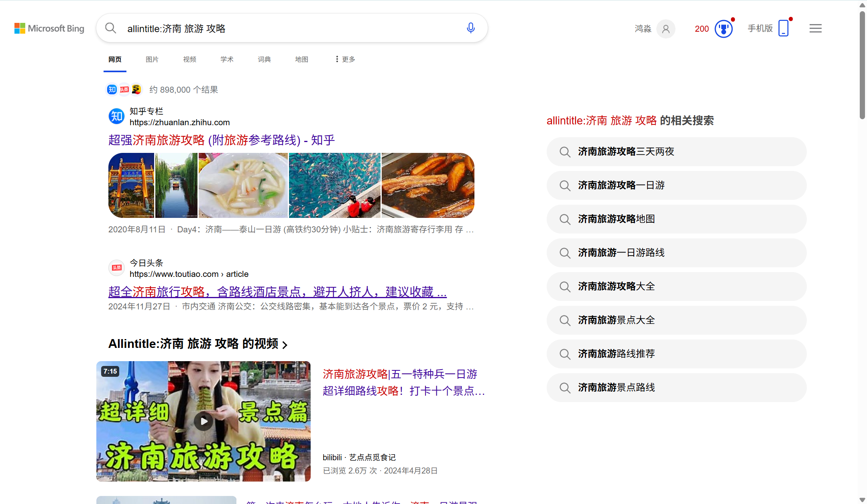867x504 pixels.
Task: Open the hamburger settings menu
Action: (815, 28)
